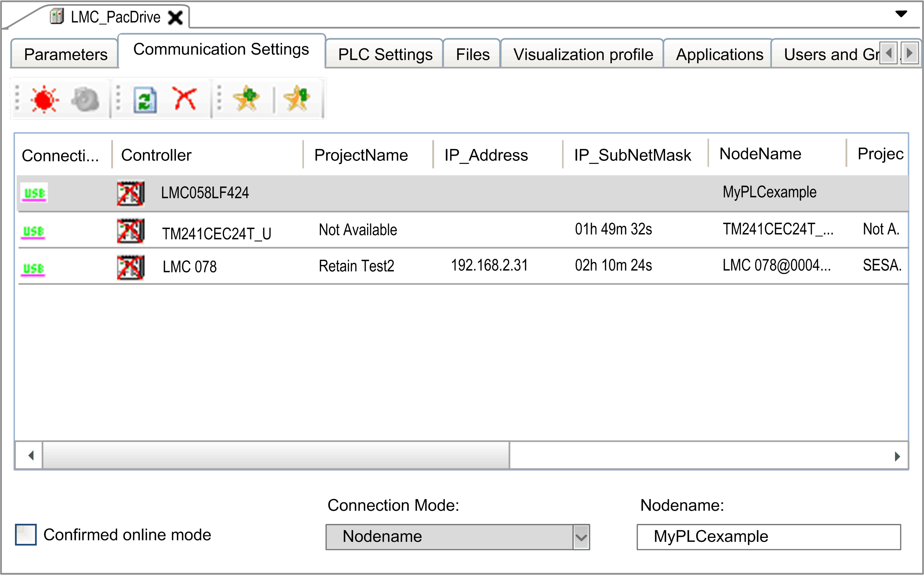
Task: Click the horizontal scrollbar thumb
Action: tap(276, 455)
